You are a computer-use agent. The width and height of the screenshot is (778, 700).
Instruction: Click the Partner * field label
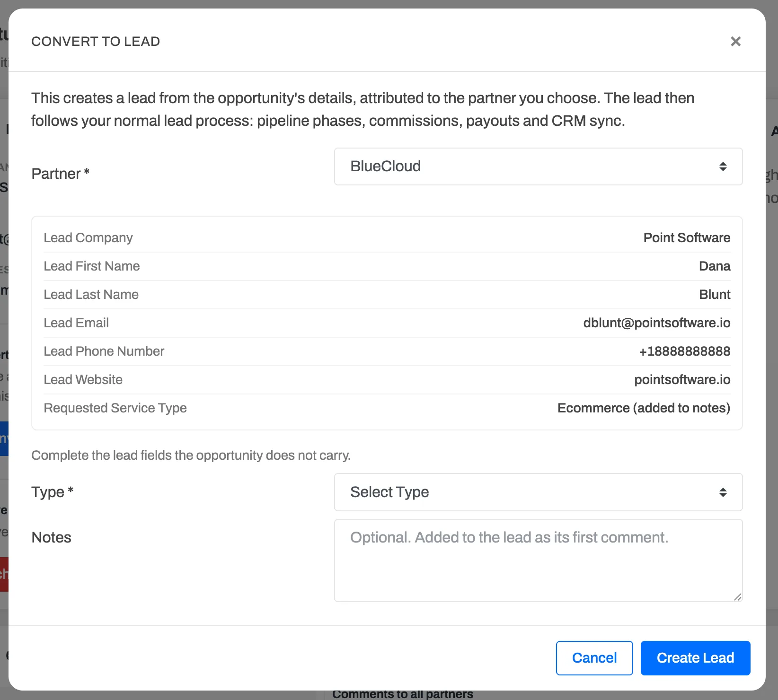[x=60, y=174]
